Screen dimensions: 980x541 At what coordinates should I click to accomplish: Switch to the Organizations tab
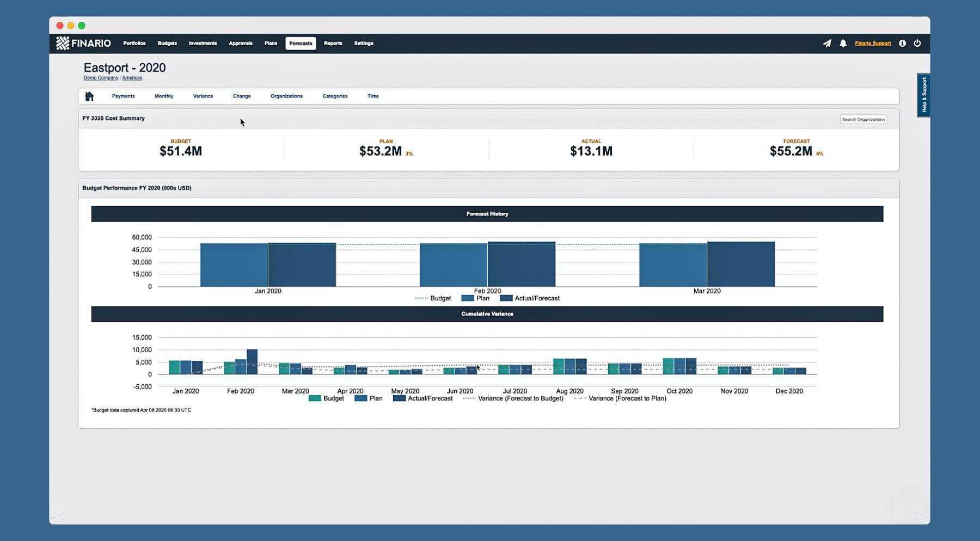pos(286,96)
